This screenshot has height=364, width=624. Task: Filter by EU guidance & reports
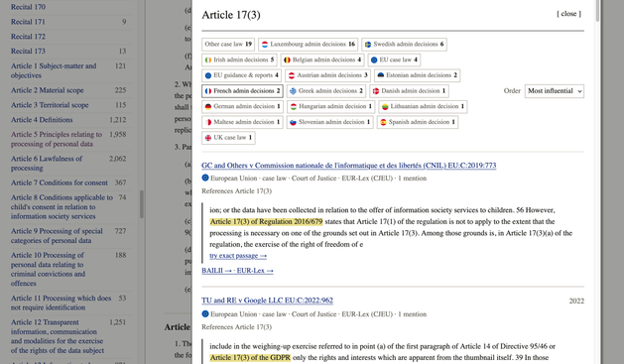tap(241, 75)
